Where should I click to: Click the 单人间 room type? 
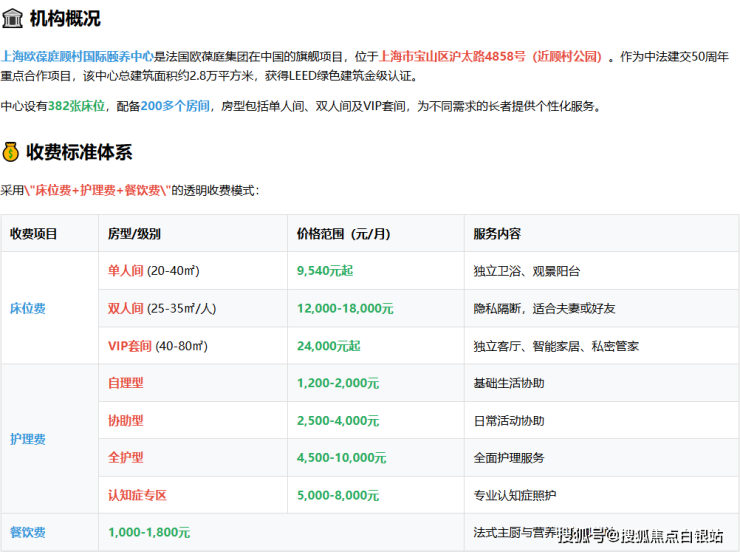126,271
